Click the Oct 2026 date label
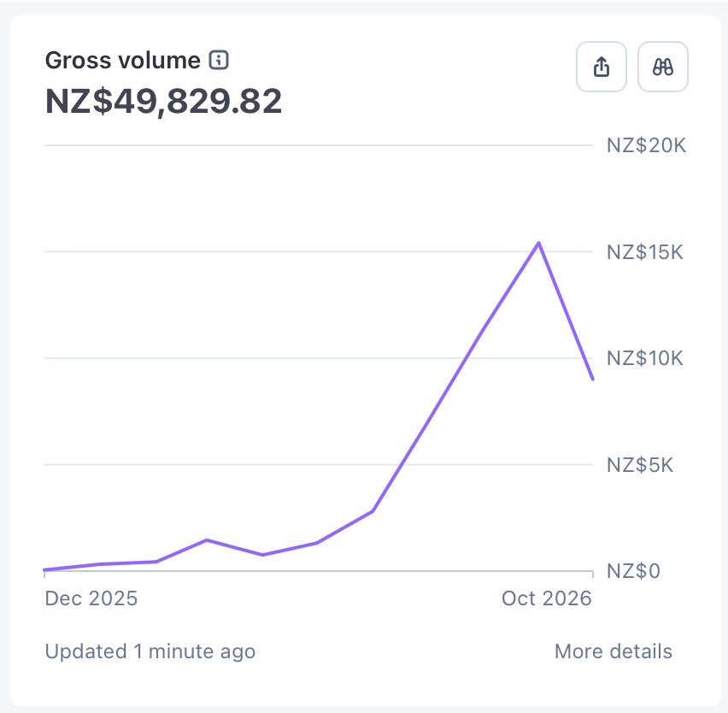This screenshot has width=728, height=713. (547, 598)
